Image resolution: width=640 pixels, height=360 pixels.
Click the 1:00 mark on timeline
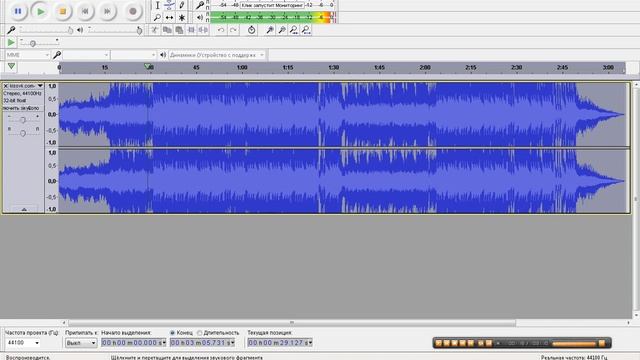tap(242, 67)
